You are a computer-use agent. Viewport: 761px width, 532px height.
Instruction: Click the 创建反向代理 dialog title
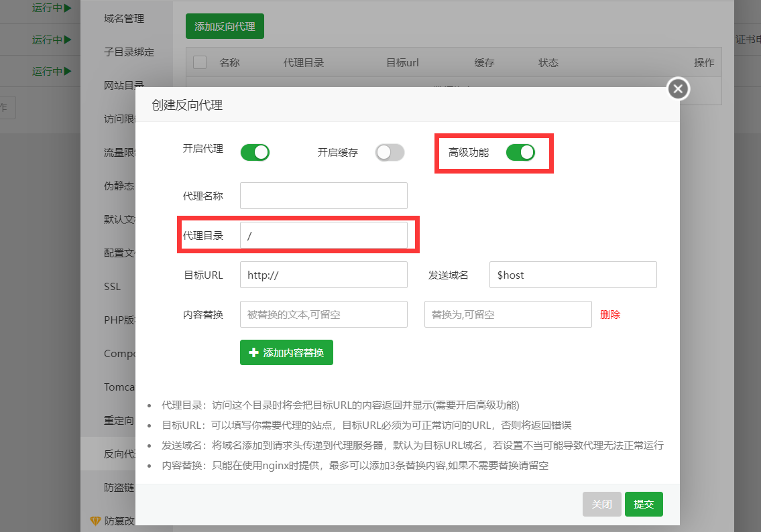(x=187, y=105)
